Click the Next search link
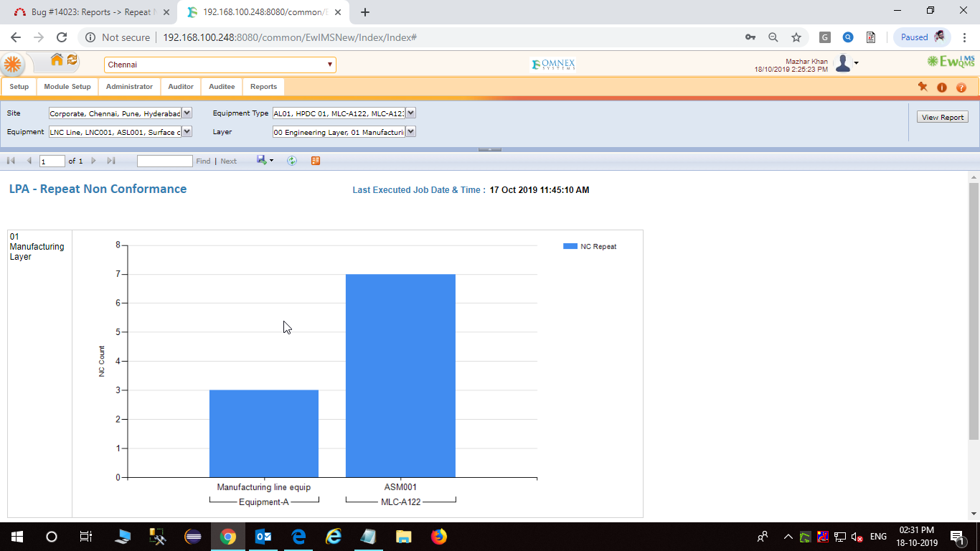The image size is (980, 551). pyautogui.click(x=229, y=161)
